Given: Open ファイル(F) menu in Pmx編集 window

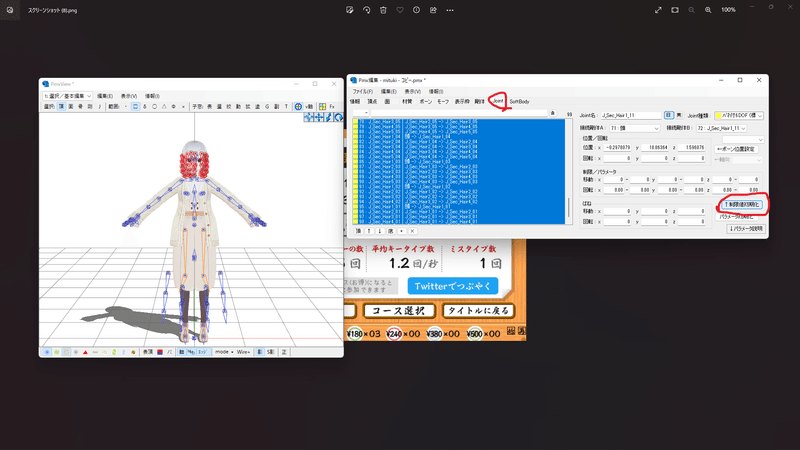Looking at the screenshot, I should pyautogui.click(x=362, y=91).
